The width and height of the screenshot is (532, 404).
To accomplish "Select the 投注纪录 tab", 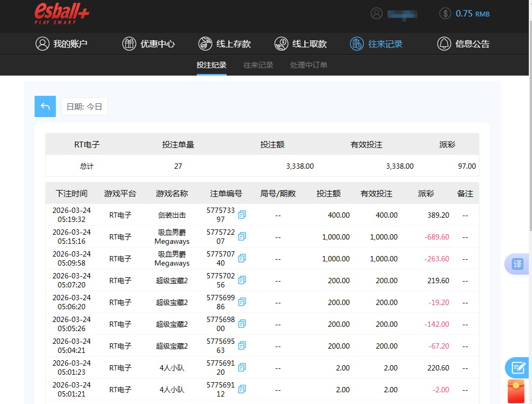I will coord(211,65).
